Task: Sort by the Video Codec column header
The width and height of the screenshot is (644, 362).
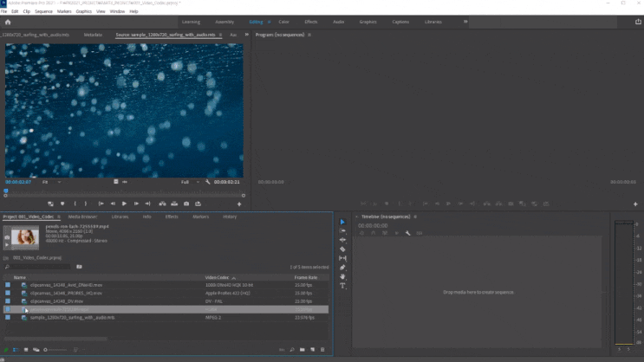Action: click(216, 277)
